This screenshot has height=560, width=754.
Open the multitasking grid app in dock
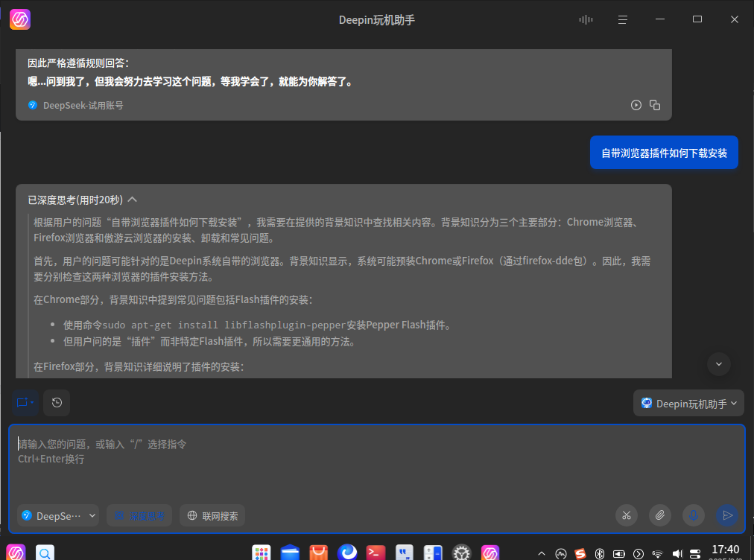[261, 553]
